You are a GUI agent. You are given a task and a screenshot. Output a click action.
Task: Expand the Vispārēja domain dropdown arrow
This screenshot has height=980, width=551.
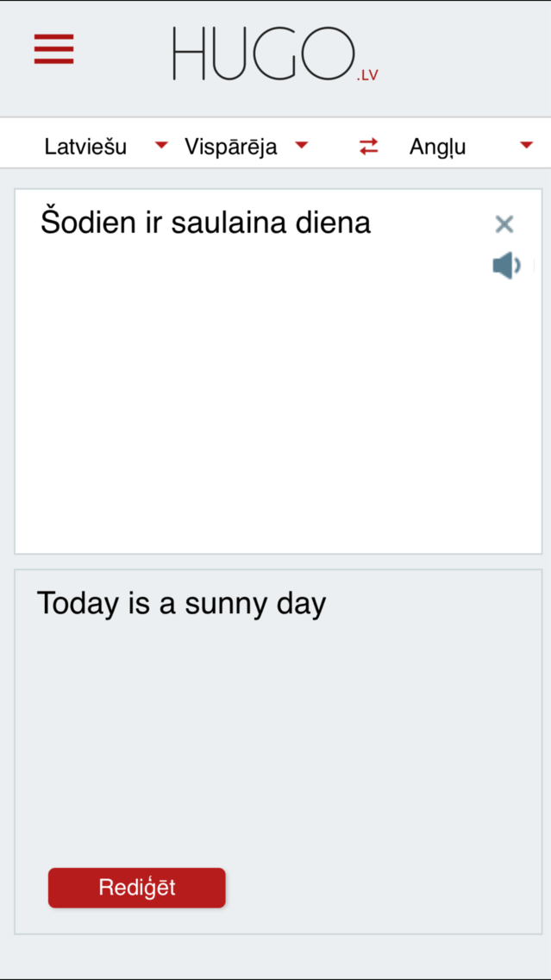click(x=301, y=146)
